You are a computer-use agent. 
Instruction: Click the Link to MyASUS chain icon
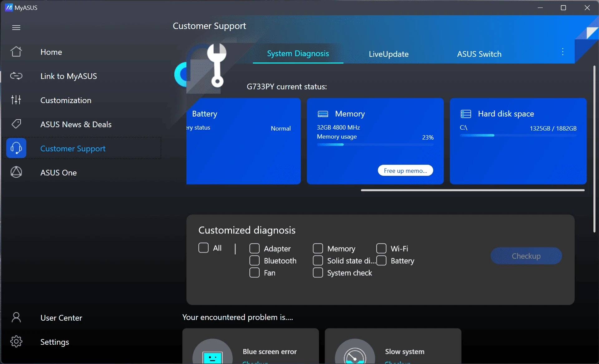[x=16, y=76]
